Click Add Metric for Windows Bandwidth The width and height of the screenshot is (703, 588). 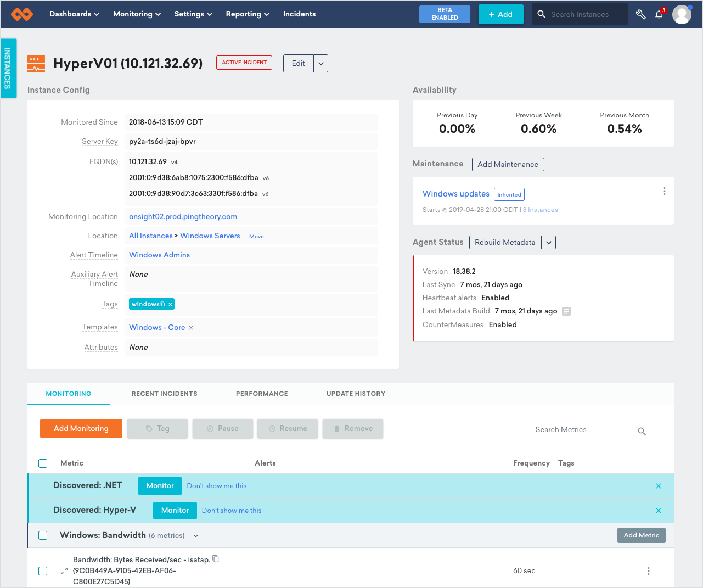click(641, 535)
